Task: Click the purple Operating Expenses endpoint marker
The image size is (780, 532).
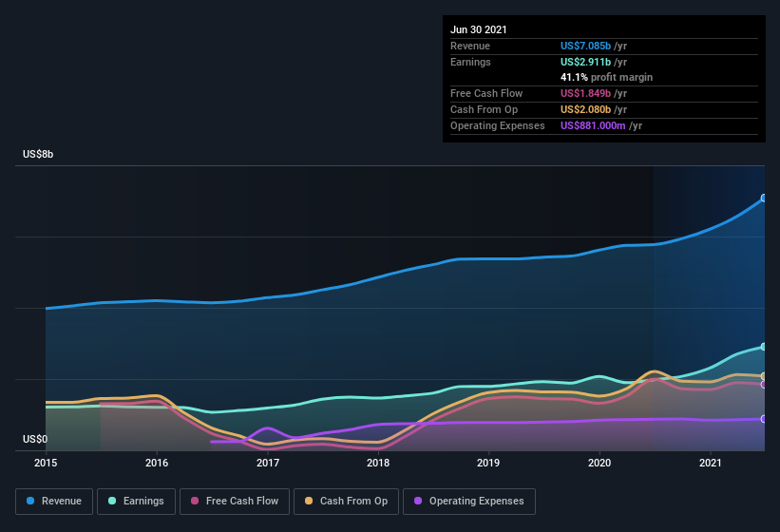Action: (764, 419)
